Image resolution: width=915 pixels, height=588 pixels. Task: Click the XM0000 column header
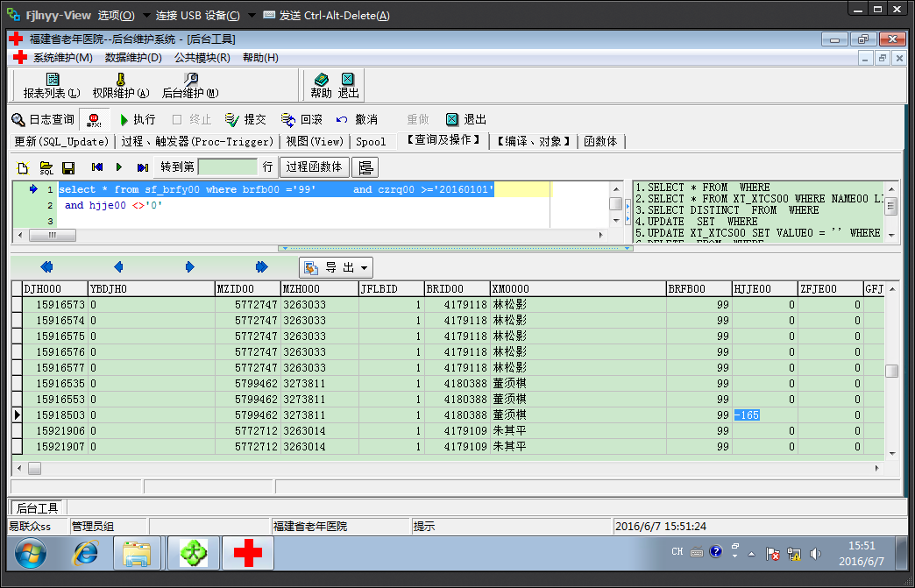[x=577, y=289]
